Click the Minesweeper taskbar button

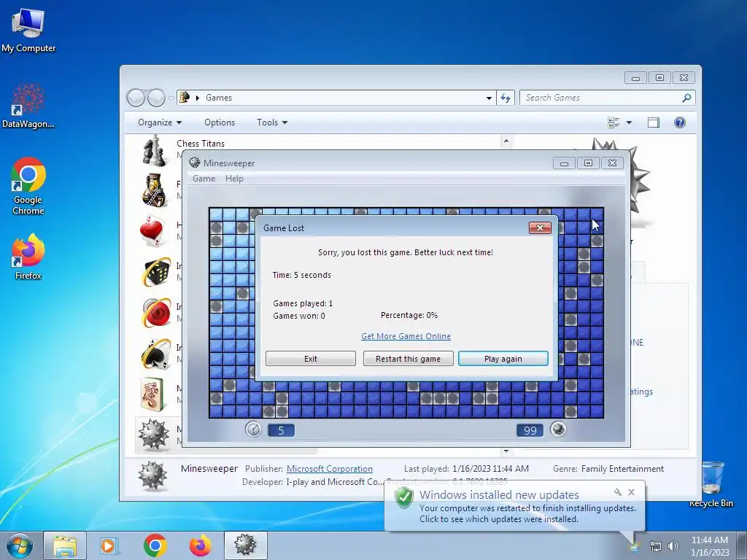click(245, 545)
